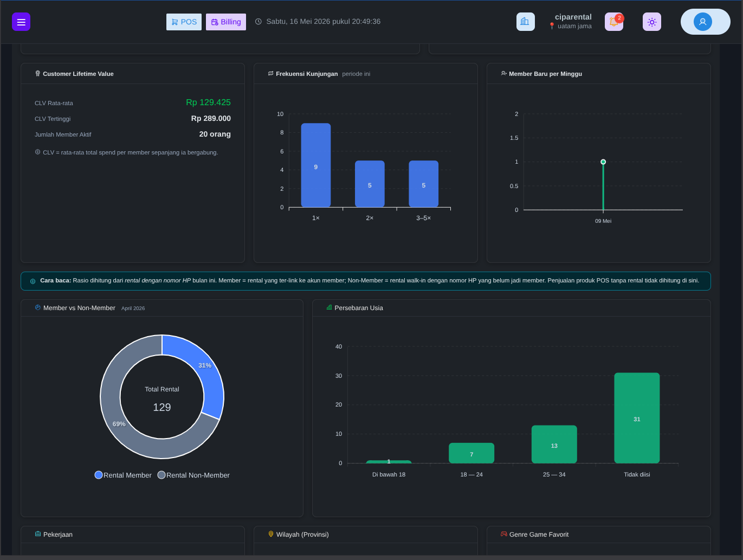Click the 25 — 34 age bar

pos(554,444)
